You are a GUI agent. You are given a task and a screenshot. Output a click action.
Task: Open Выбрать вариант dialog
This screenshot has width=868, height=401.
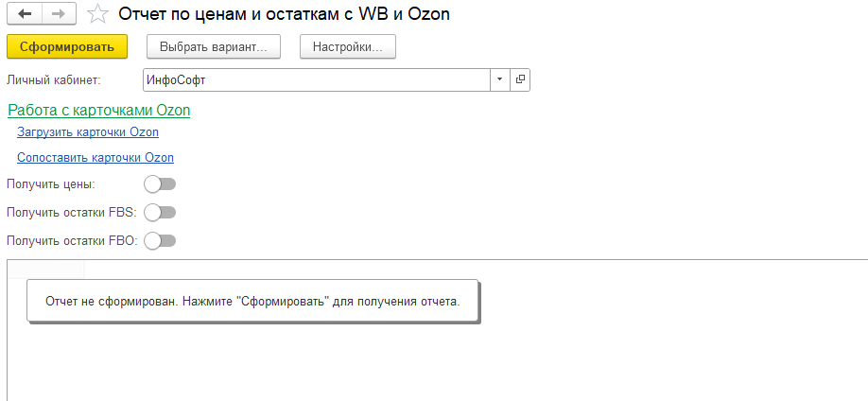[214, 46]
